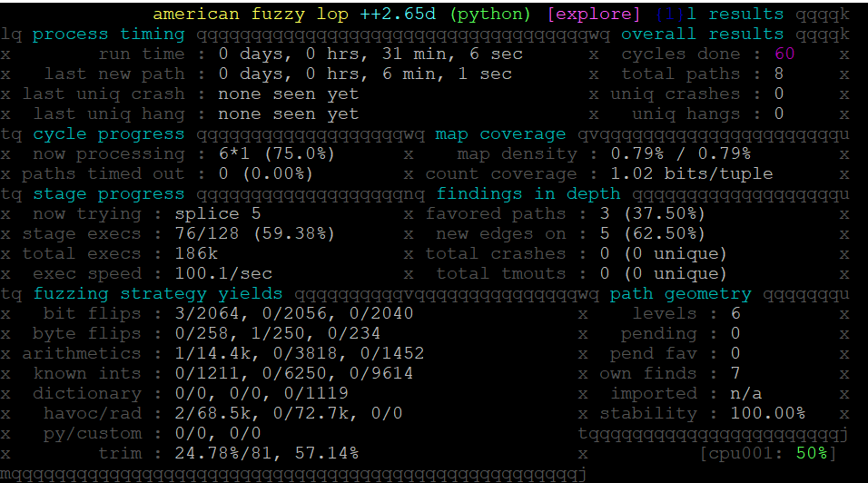Click the levels value '6'
868x483 pixels.
[735, 314]
